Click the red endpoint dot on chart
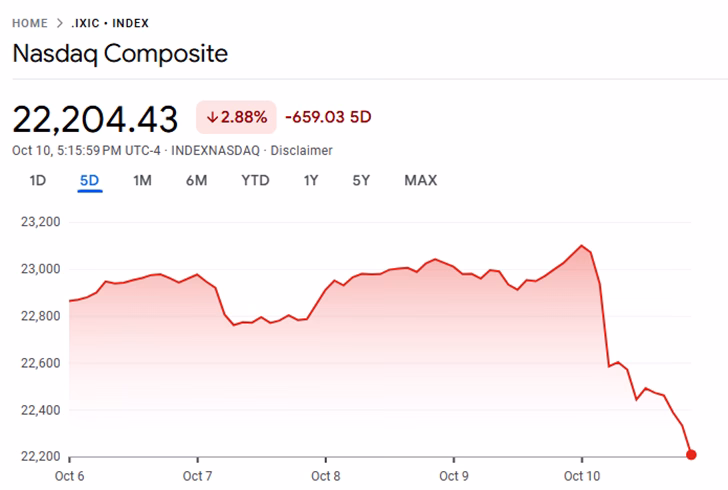This screenshot has width=728, height=490. 691,455
